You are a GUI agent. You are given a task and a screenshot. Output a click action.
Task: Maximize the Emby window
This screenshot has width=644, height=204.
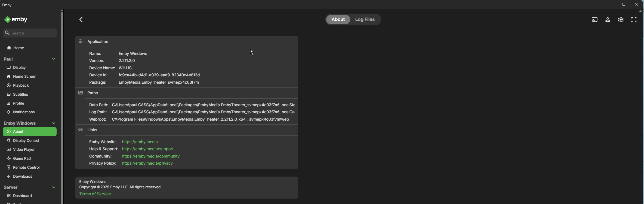point(624,5)
